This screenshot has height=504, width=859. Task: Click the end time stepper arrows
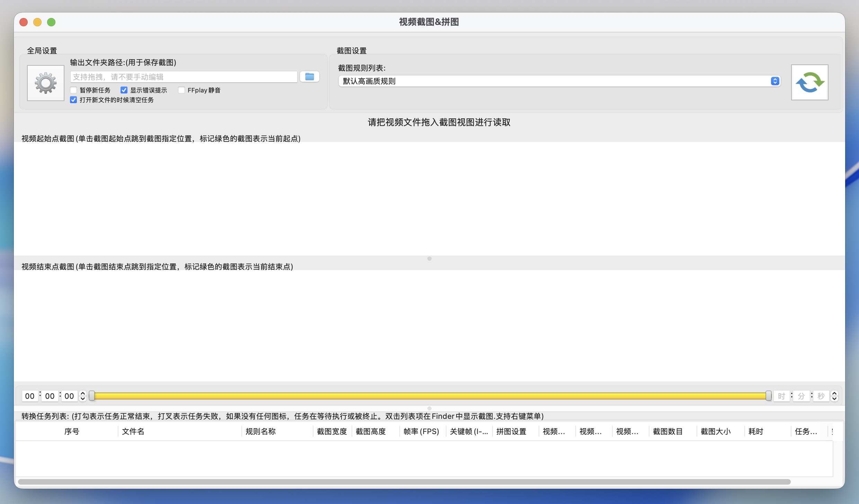tap(834, 396)
